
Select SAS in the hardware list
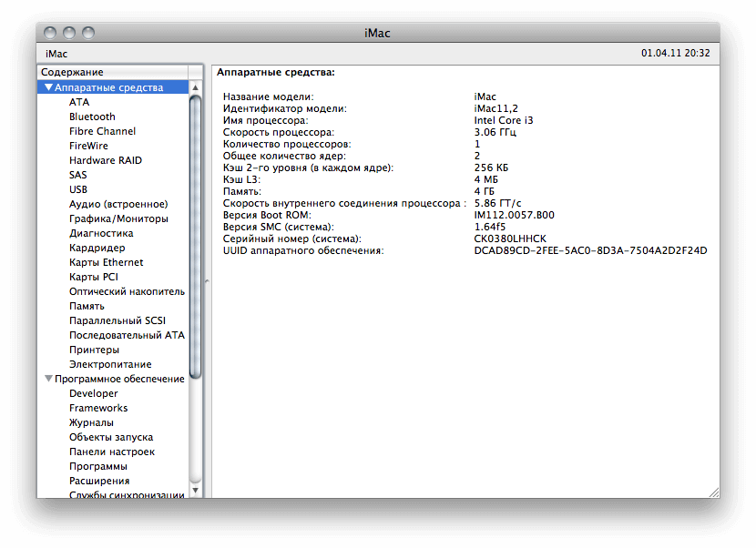pos(77,175)
